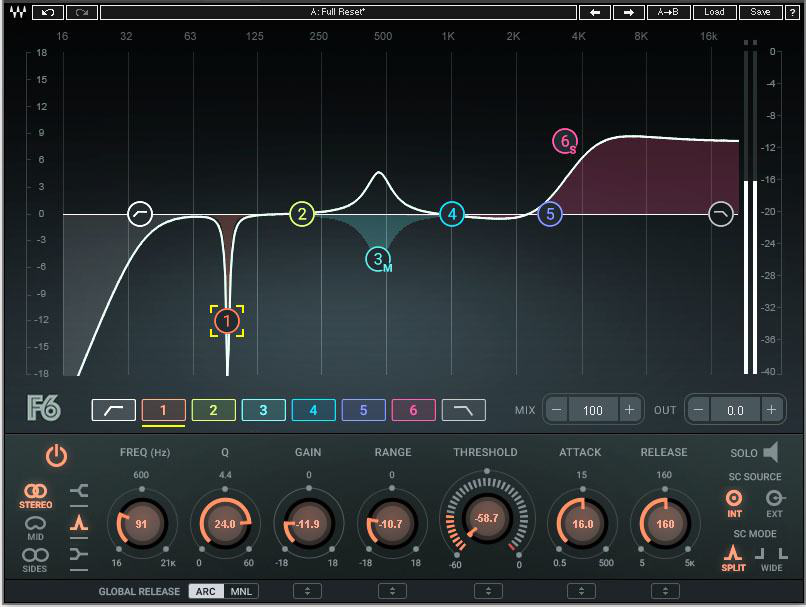Screen dimensions: 806x607
Task: Set band to MID mode
Action: pyautogui.click(x=35, y=528)
